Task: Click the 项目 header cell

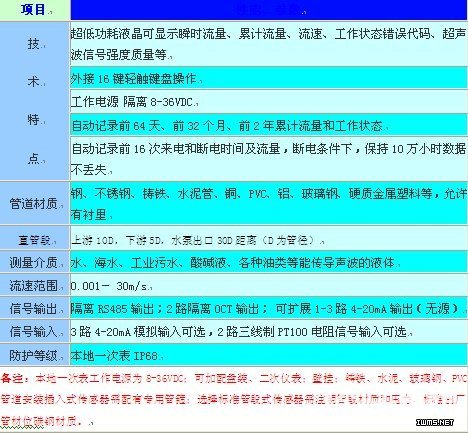Action: click(x=34, y=10)
